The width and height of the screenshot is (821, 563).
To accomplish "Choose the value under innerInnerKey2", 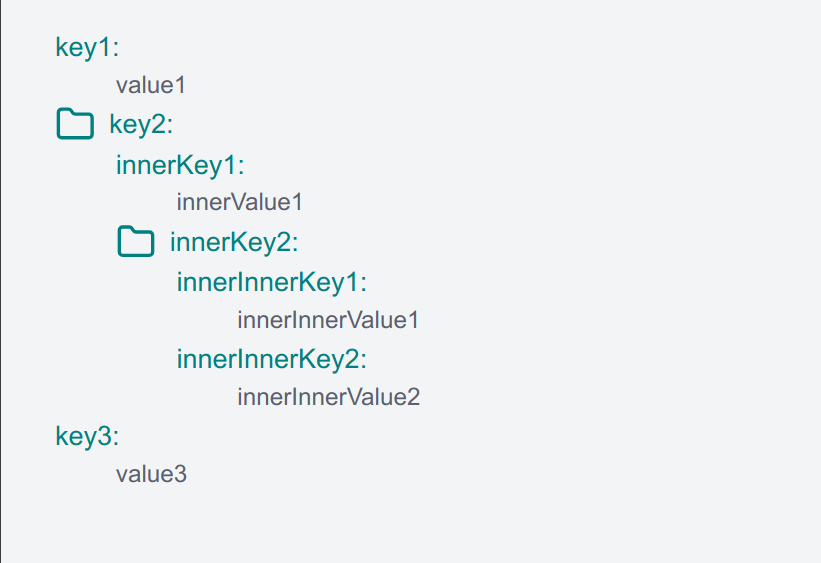I will click(x=329, y=397).
